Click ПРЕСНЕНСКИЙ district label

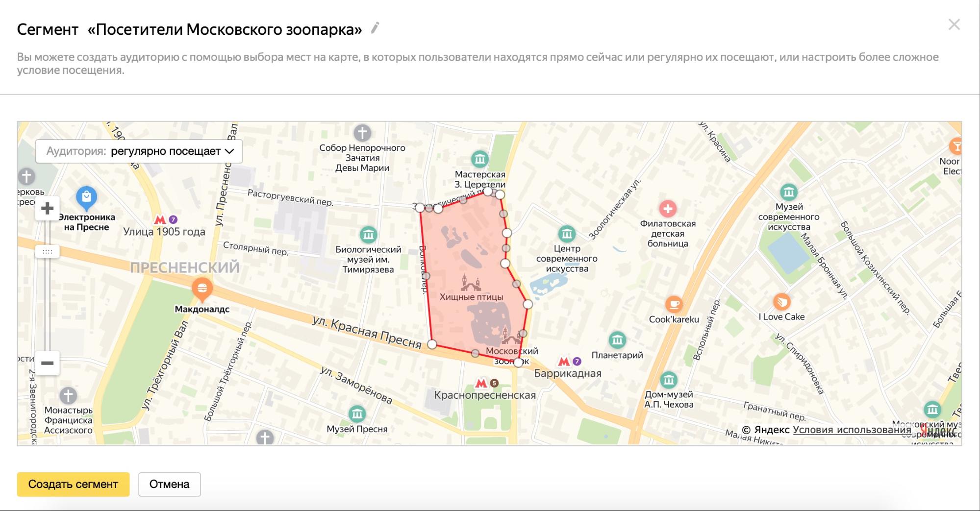(x=185, y=268)
